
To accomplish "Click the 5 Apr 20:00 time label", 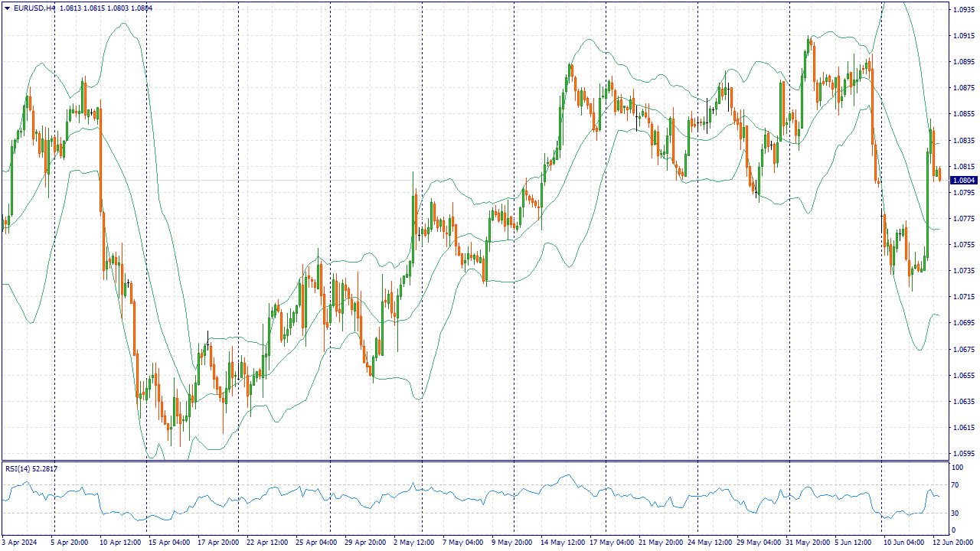I will (70, 543).
